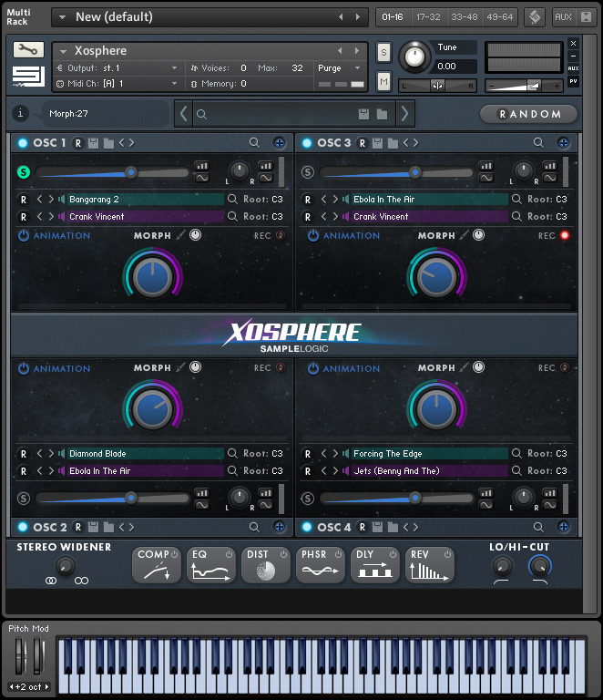603x700 pixels.
Task: Click the AUX button in rack header
Action: [x=563, y=17]
